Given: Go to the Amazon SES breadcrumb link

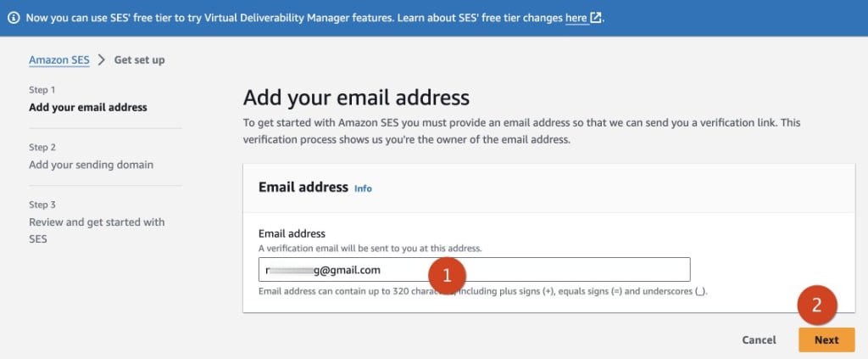Looking at the screenshot, I should pos(59,59).
